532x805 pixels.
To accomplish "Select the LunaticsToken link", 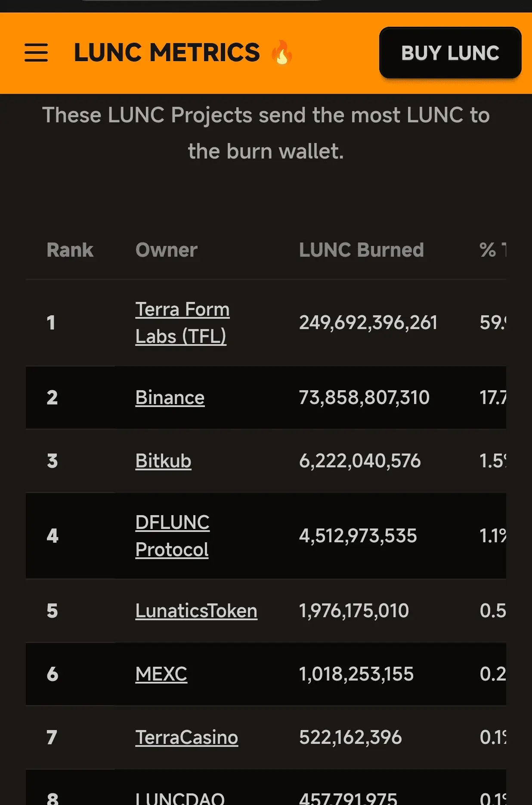I will [196, 611].
